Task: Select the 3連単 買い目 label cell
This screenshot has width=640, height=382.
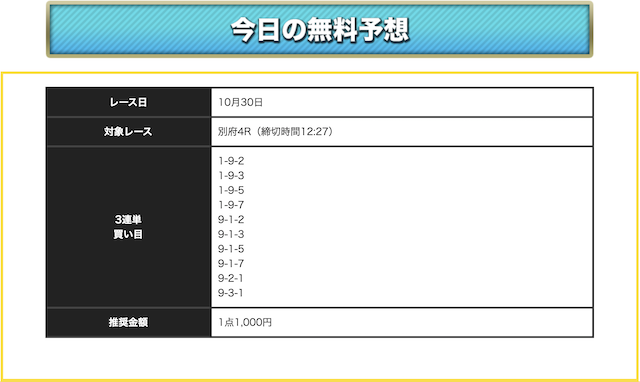Action: pos(129,227)
